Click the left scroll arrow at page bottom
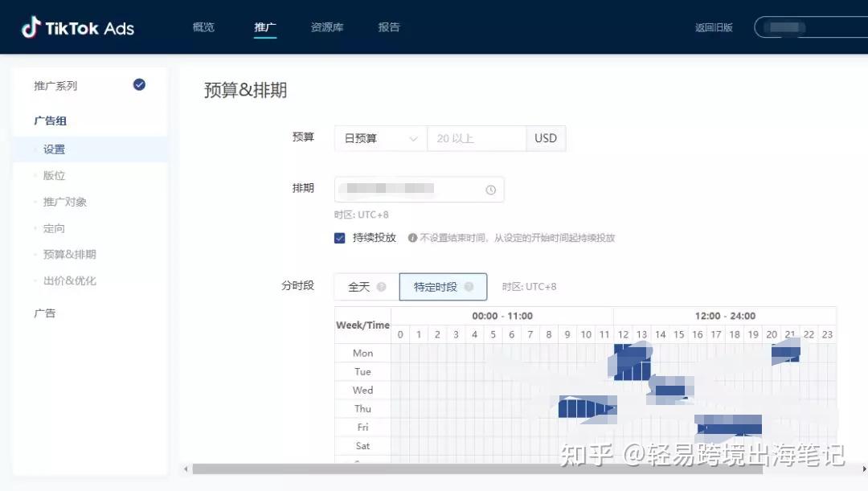The width and height of the screenshot is (868, 491). point(186,468)
